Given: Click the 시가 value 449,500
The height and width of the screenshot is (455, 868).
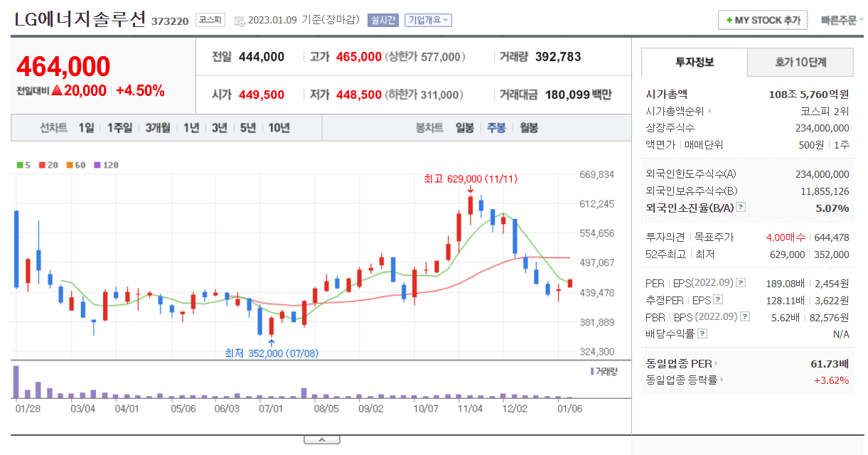Looking at the screenshot, I should [262, 95].
